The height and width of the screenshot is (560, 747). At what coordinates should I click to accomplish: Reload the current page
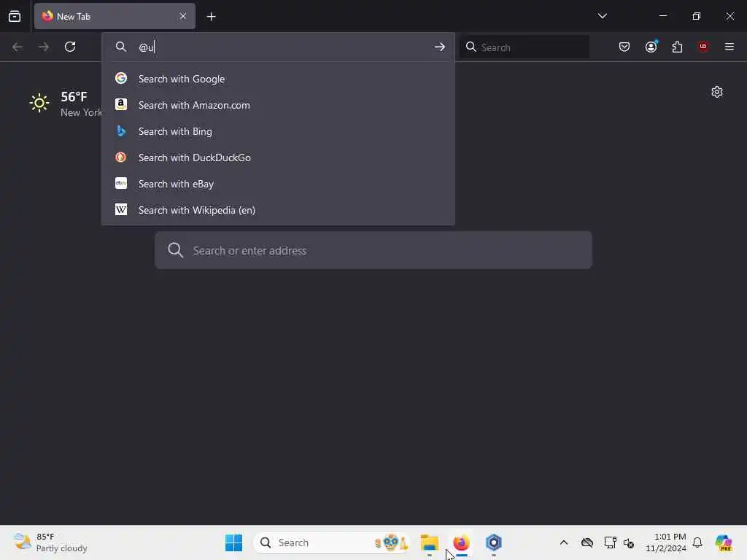[70, 47]
